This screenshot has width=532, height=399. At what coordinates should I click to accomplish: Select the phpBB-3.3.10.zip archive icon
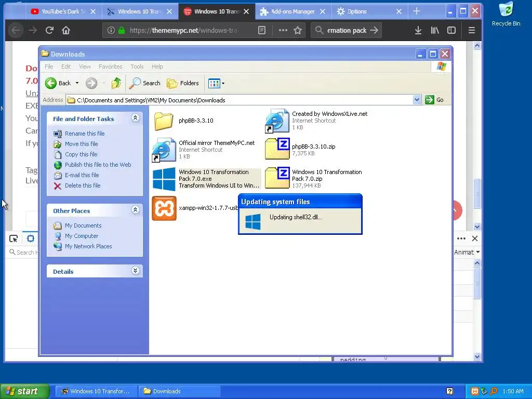(277, 149)
